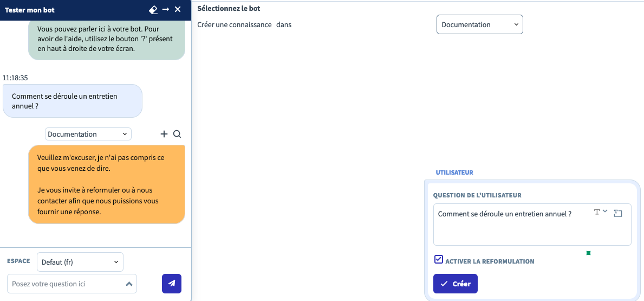Click the Créer button

[455, 284]
